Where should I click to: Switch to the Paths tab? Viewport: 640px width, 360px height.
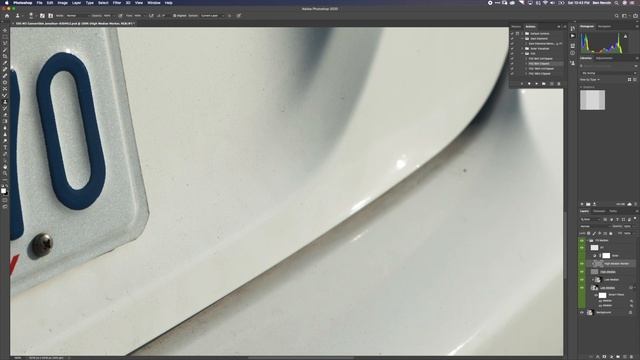(x=613, y=211)
